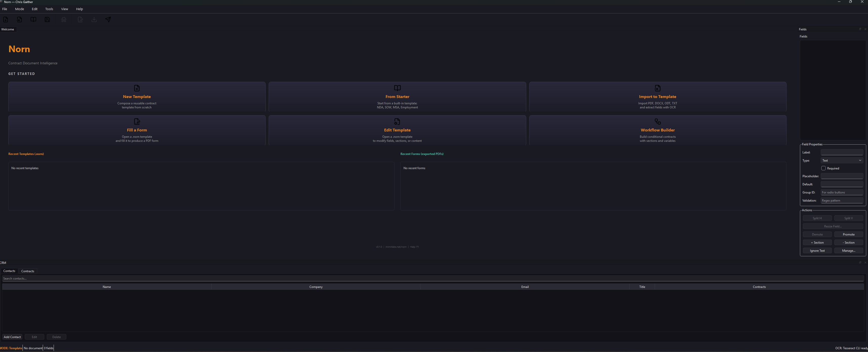This screenshot has width=868, height=352.
Task: Click the Split H button
Action: 817,218
